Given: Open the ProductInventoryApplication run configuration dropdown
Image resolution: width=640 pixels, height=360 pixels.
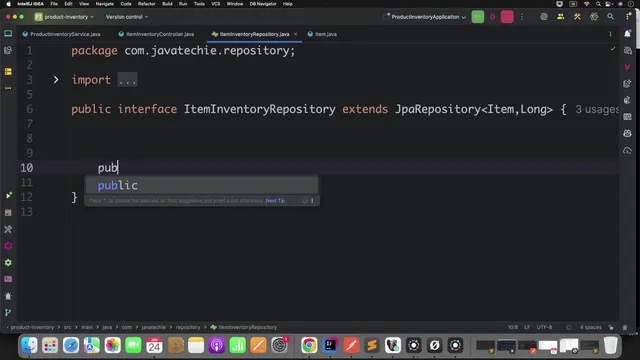Looking at the screenshot, I should pos(424,17).
